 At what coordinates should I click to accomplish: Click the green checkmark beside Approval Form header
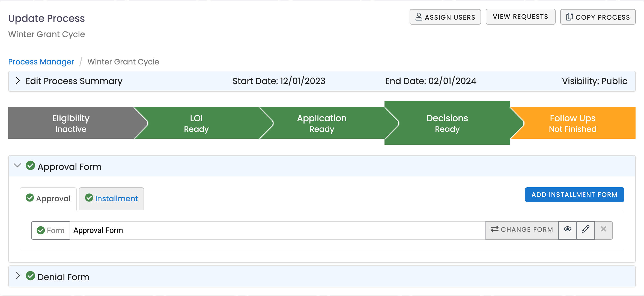pos(31,165)
